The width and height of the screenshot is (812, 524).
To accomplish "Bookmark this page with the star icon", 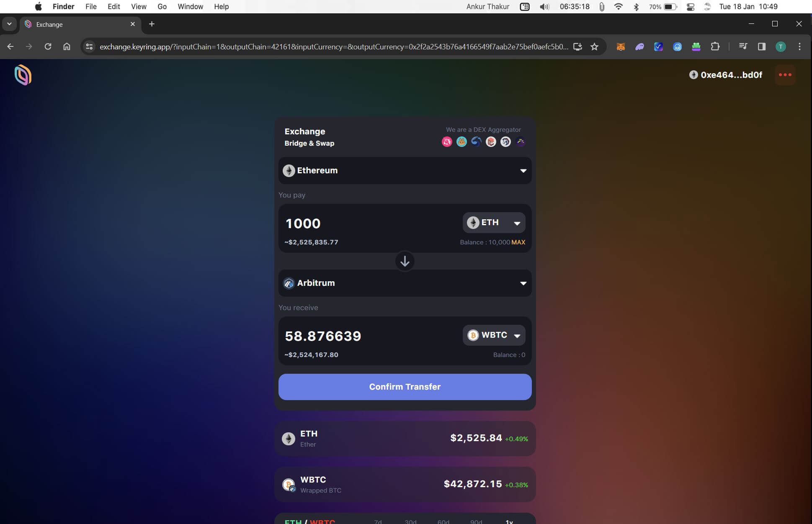I will (x=594, y=46).
